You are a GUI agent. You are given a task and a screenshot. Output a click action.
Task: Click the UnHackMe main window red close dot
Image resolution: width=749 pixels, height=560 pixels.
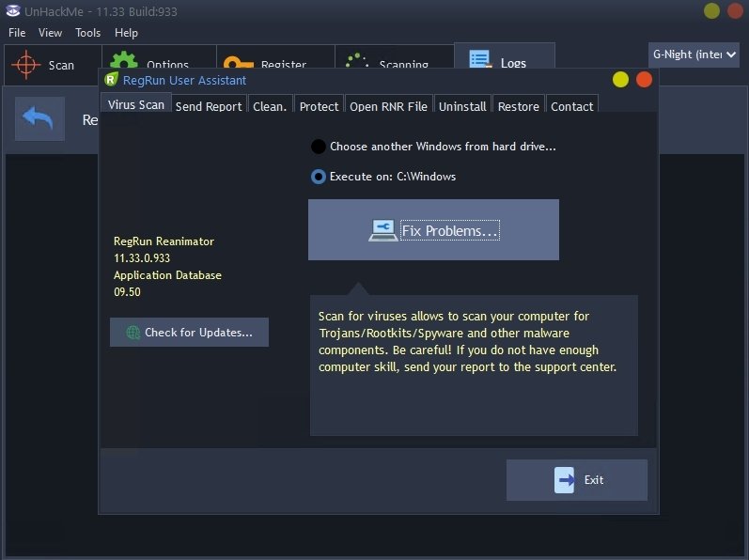click(735, 10)
